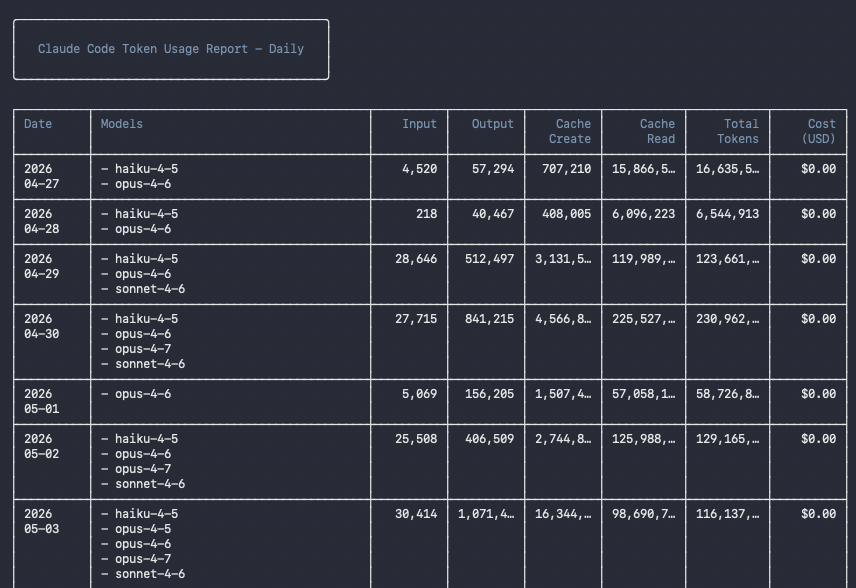Screen dimensions: 856x588
Task: Click the Date column header
Action: click(x=38, y=124)
